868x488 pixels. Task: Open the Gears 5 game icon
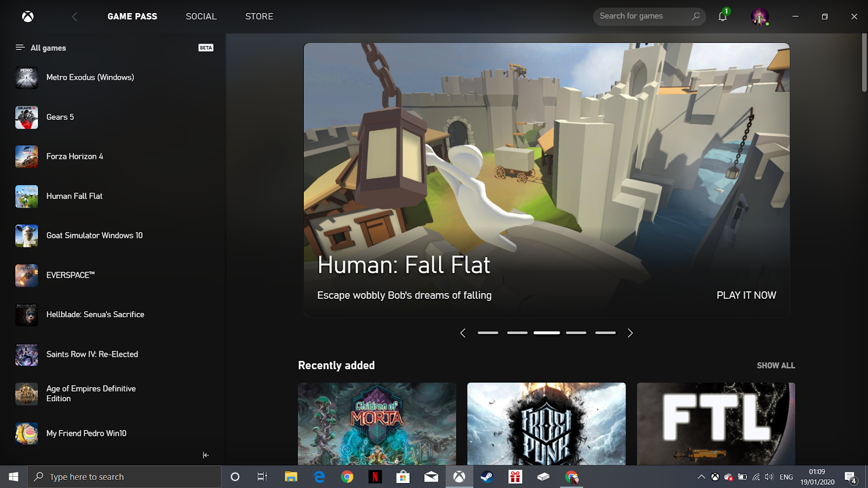[x=27, y=117]
